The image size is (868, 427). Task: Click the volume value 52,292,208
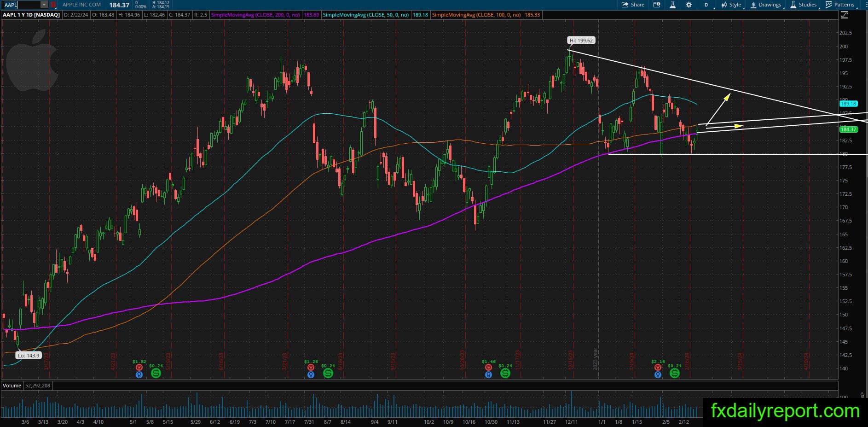[x=38, y=386]
